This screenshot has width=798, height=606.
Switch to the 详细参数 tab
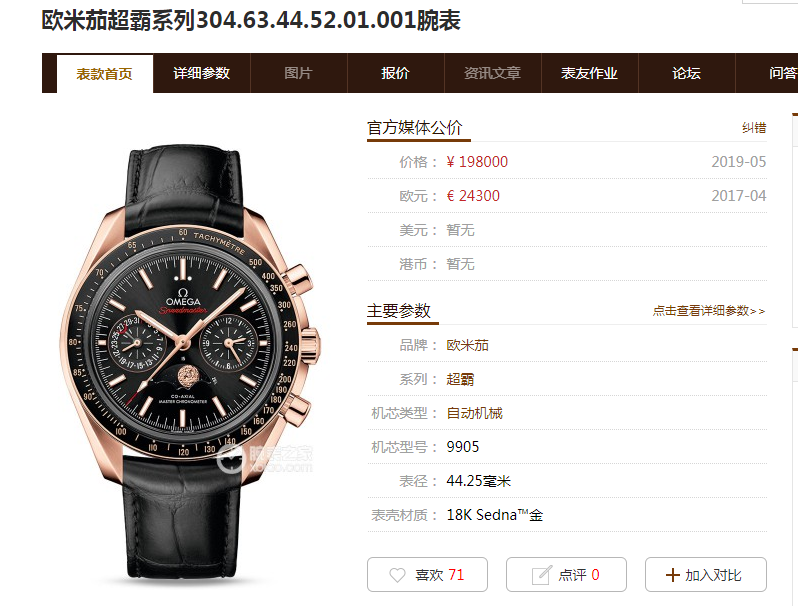pos(202,73)
